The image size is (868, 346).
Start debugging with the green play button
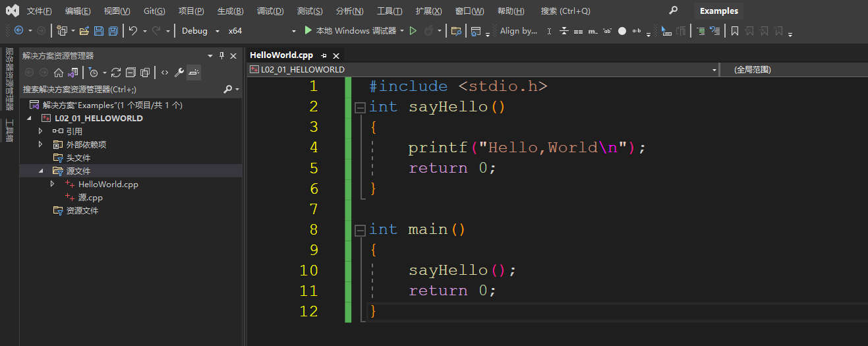click(308, 30)
